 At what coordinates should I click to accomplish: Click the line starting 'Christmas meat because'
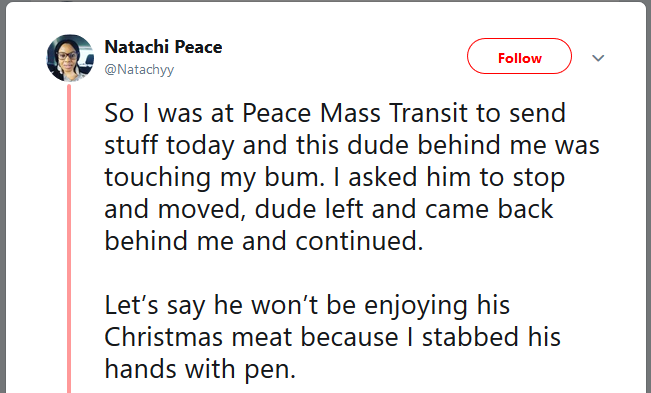[x=332, y=337]
